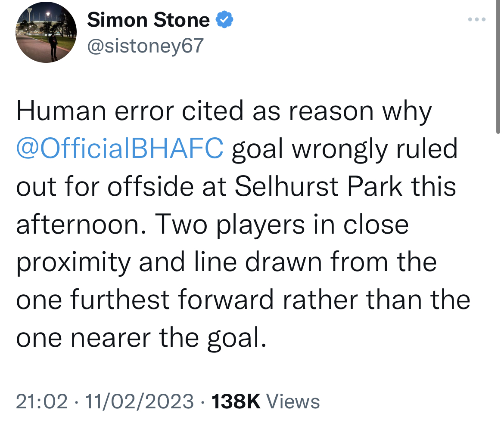Screen dimensions: 504x426
Task: Click the final line 'one nearer the goal.'
Action: (141, 337)
